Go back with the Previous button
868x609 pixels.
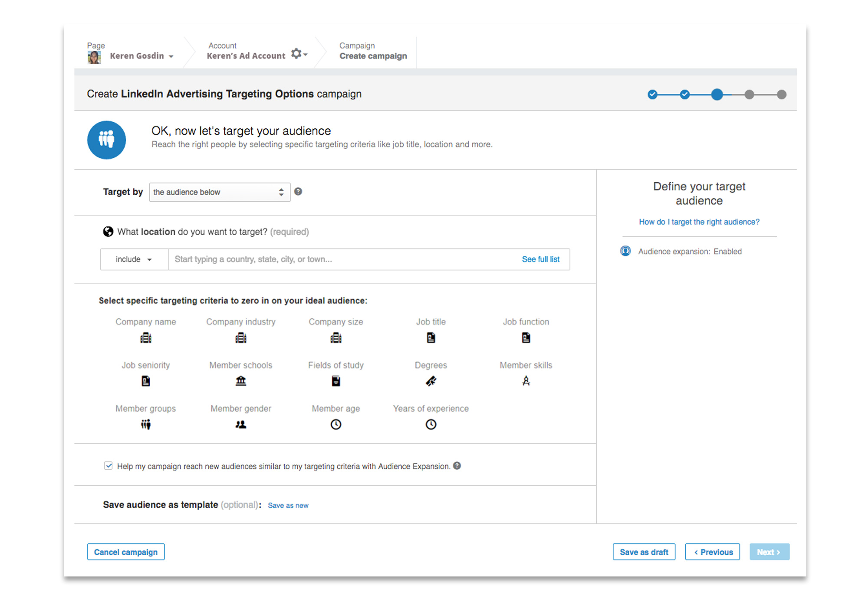[x=713, y=552]
